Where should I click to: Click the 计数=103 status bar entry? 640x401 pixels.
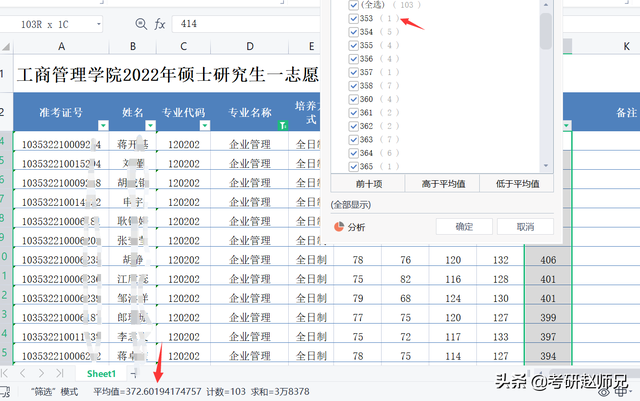[x=226, y=392]
